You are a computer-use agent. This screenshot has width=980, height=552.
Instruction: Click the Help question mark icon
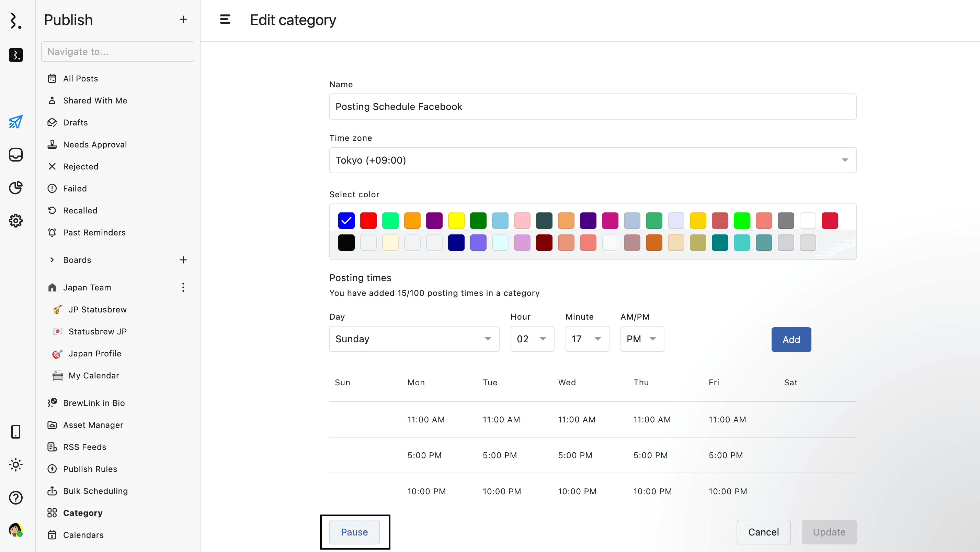(15, 498)
